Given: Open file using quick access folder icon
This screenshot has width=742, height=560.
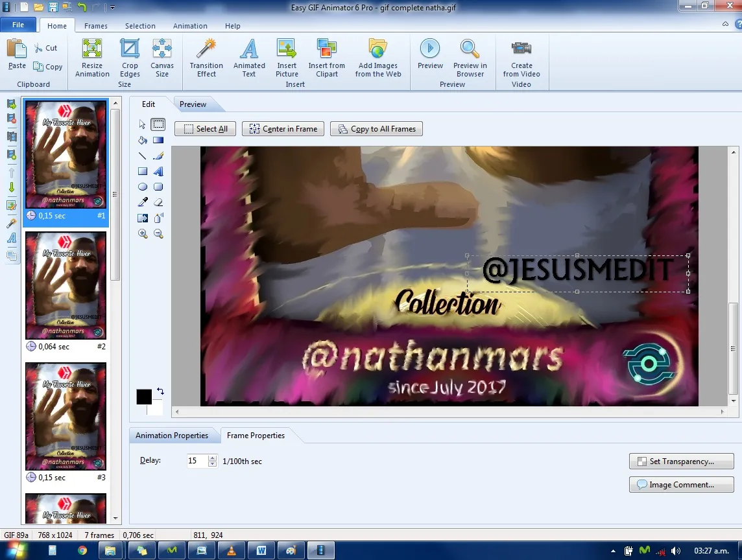Looking at the screenshot, I should (38, 6).
